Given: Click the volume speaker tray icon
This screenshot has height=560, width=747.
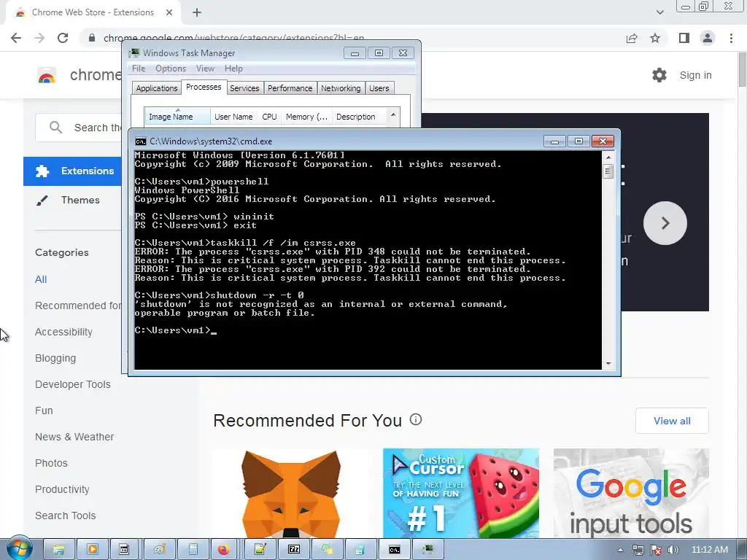Looking at the screenshot, I should pos(673,550).
